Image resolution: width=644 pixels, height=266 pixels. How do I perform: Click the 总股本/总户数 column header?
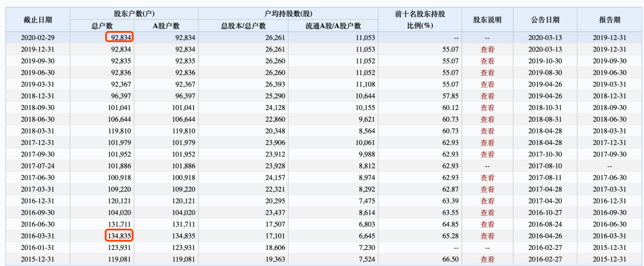(243, 26)
